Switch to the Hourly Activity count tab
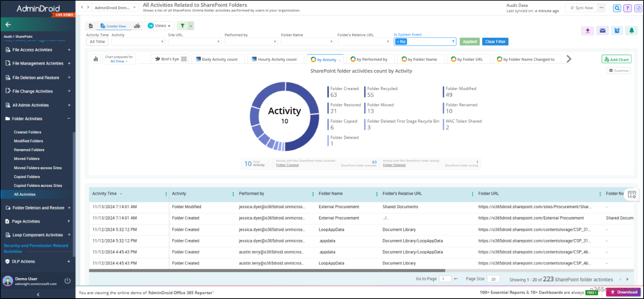 [275, 59]
